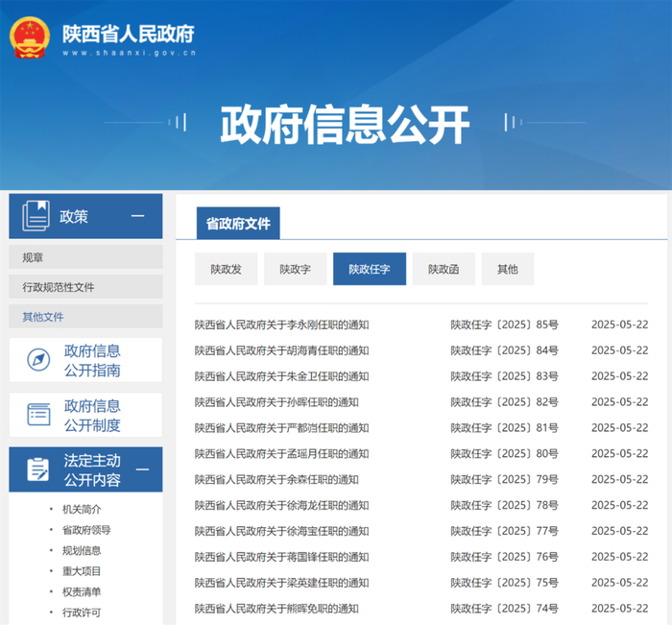Open 规章 in the policy sidebar
672x625 pixels.
pos(33,257)
